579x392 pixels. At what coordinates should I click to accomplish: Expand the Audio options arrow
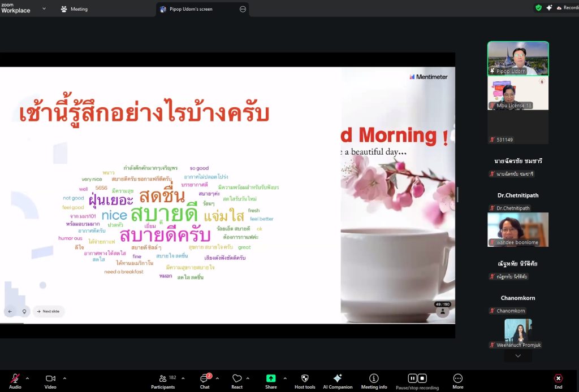(x=28, y=378)
